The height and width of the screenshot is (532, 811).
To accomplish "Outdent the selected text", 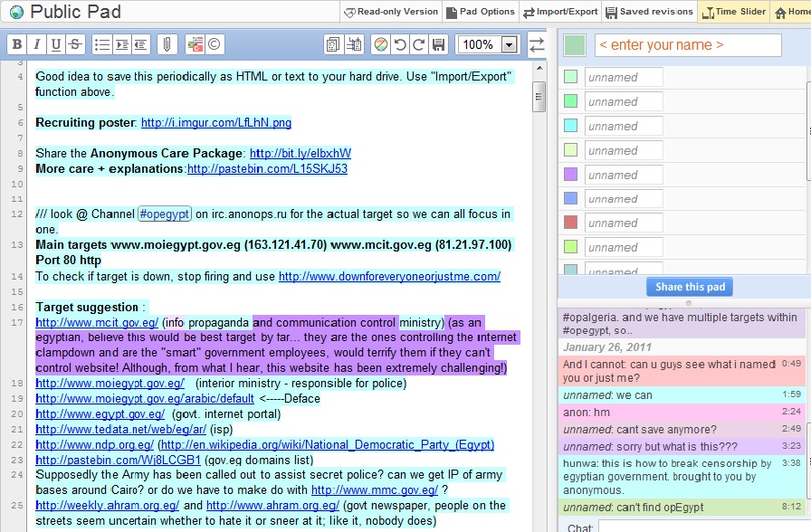I will tap(140, 44).
